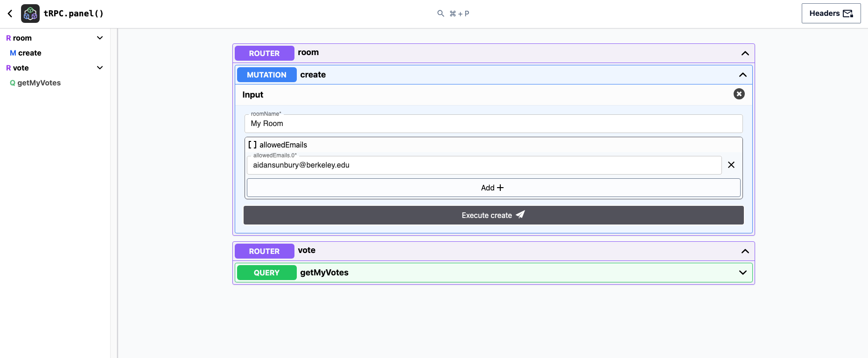Select room router in the sidebar
The image size is (868, 358).
click(x=22, y=38)
